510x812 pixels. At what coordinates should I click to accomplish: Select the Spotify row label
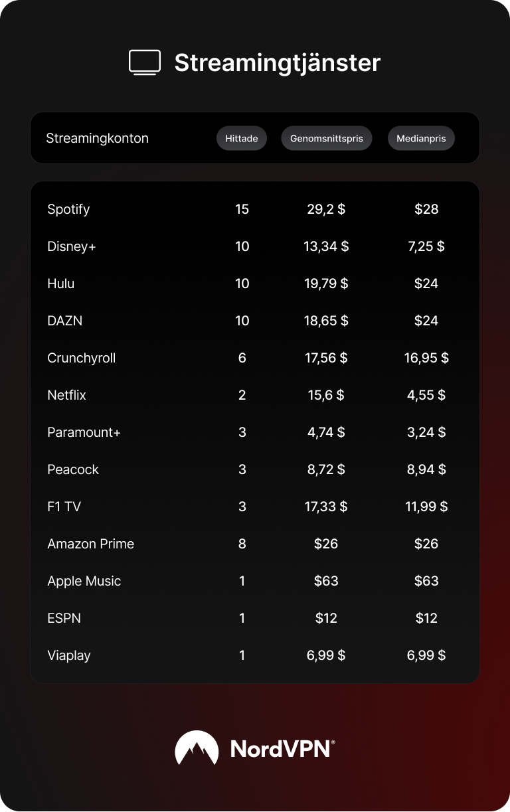coord(68,209)
